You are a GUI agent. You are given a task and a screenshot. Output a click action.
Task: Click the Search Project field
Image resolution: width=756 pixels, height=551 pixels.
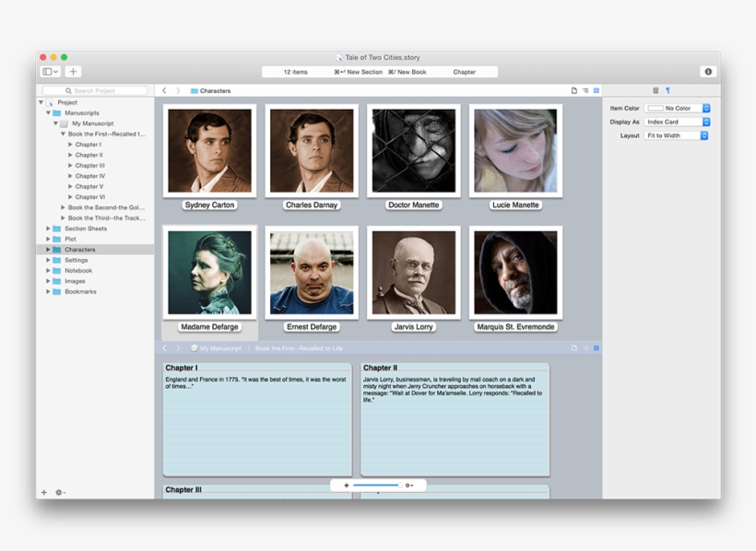coord(94,90)
